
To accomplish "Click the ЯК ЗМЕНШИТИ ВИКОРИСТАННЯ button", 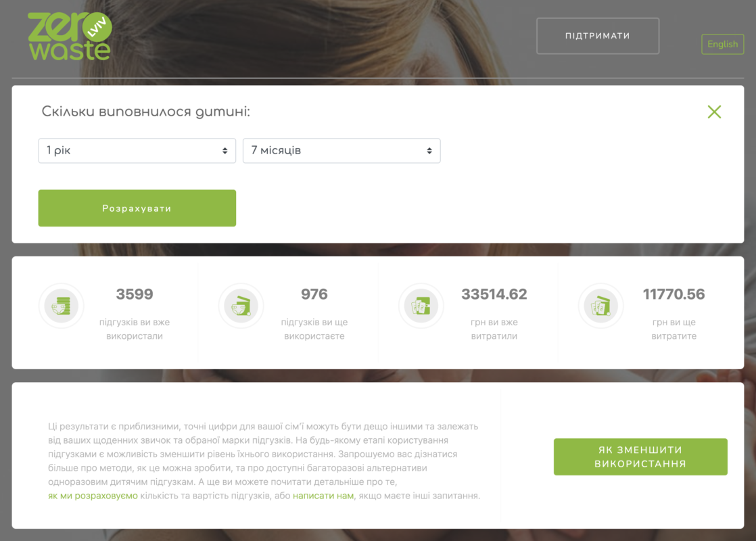I will point(640,456).
